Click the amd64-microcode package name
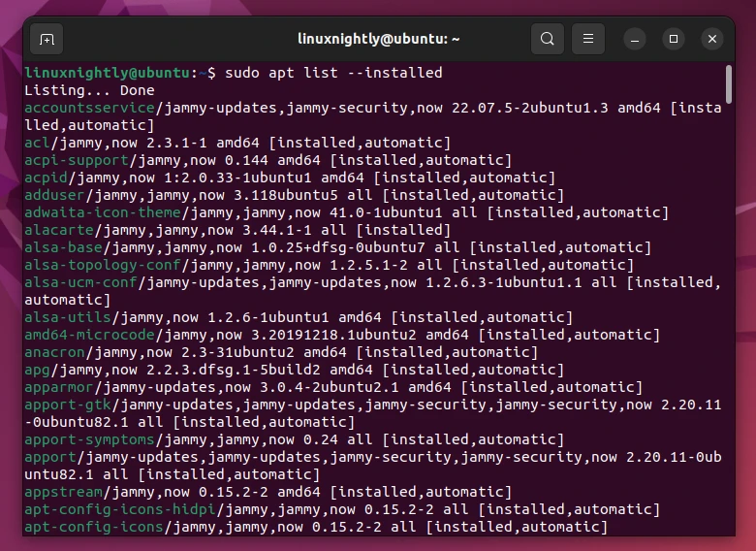The width and height of the screenshot is (756, 551). tap(90, 335)
